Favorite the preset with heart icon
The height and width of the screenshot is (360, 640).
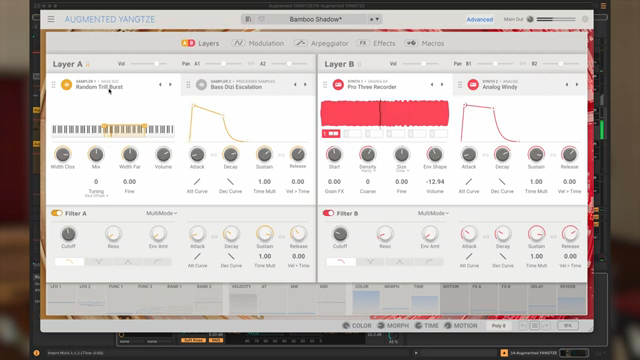[x=262, y=19]
